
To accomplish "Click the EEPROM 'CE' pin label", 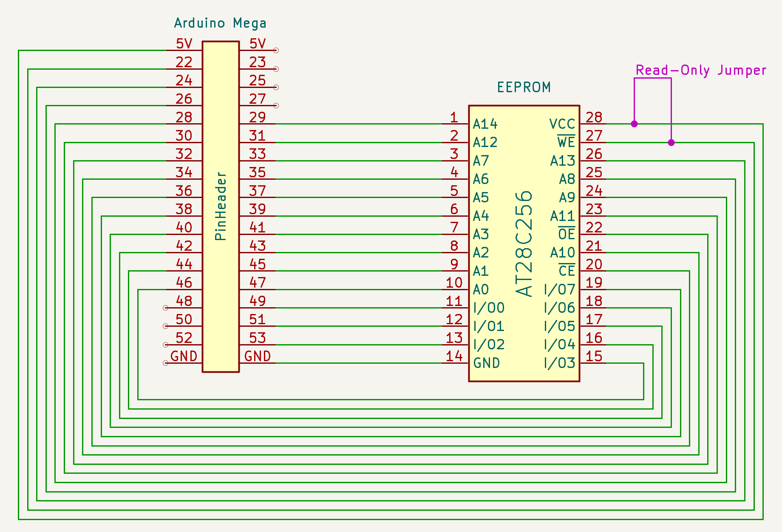I will tap(567, 271).
